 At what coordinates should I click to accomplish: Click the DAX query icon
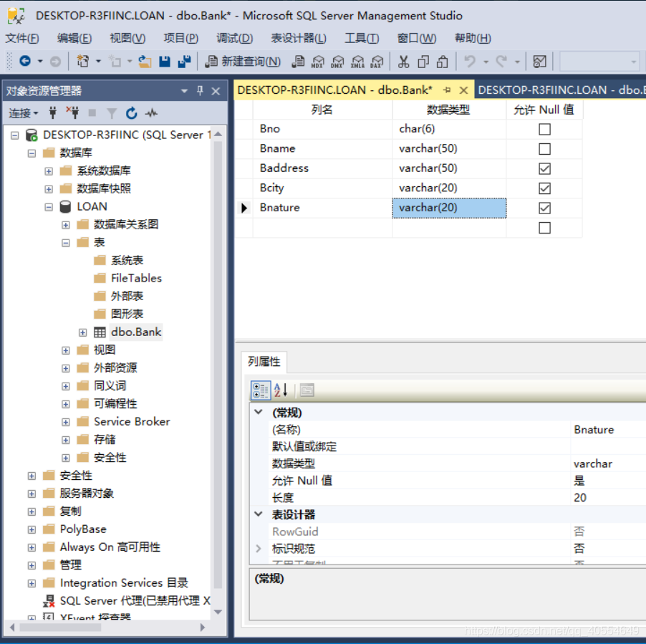coord(377,62)
